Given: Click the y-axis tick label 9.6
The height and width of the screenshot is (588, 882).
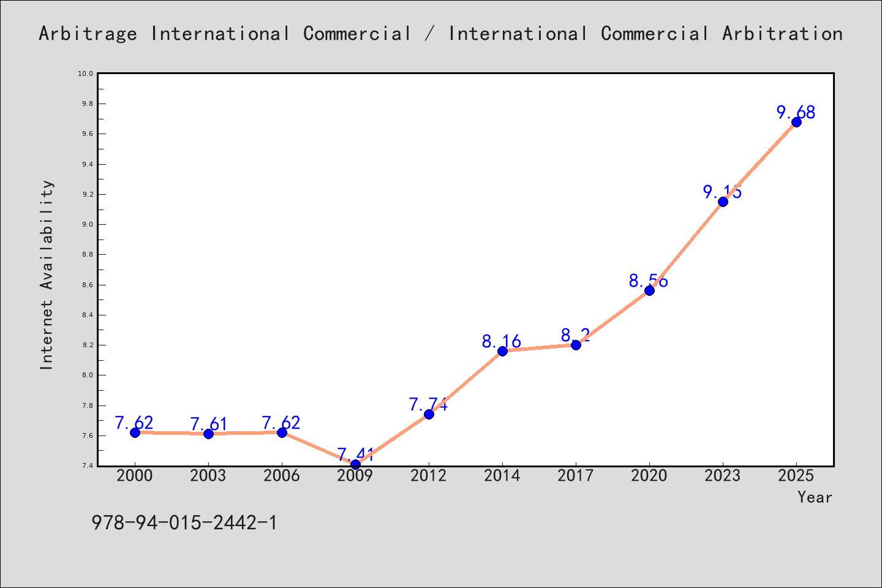Looking at the screenshot, I should (x=88, y=134).
